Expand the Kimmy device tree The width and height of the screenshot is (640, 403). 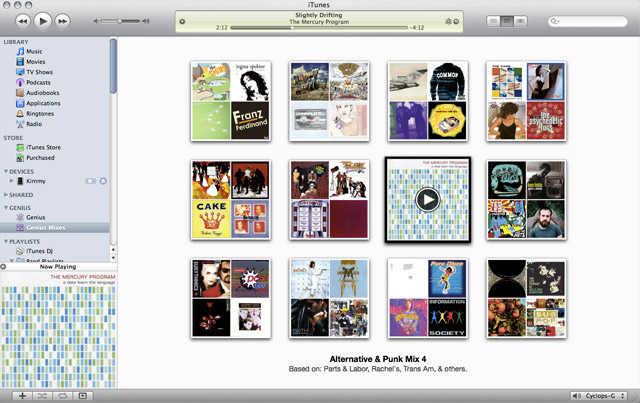(x=11, y=181)
